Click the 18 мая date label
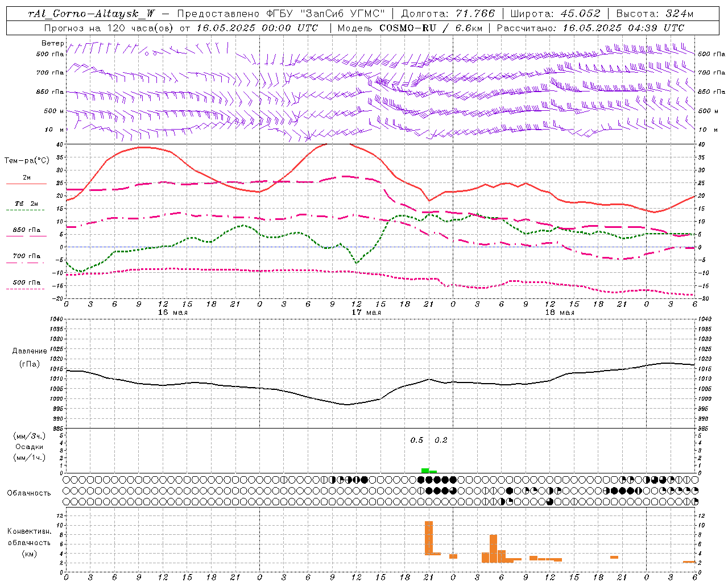This screenshot has height=582, width=728. coord(560,313)
